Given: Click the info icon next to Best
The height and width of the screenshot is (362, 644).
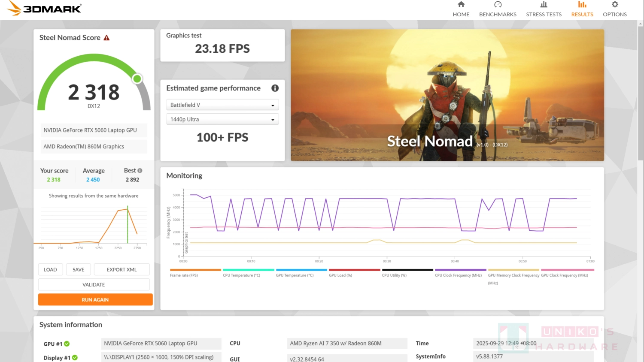Looking at the screenshot, I should [140, 170].
